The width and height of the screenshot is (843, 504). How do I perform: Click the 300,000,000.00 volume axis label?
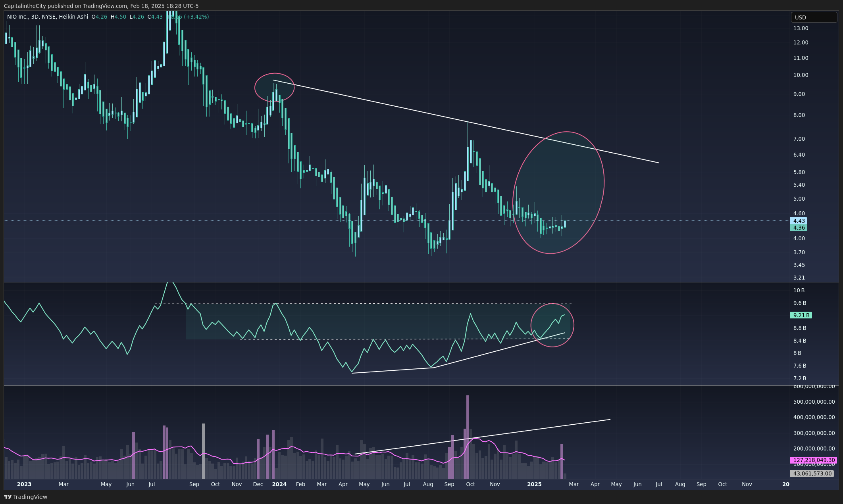tap(814, 433)
